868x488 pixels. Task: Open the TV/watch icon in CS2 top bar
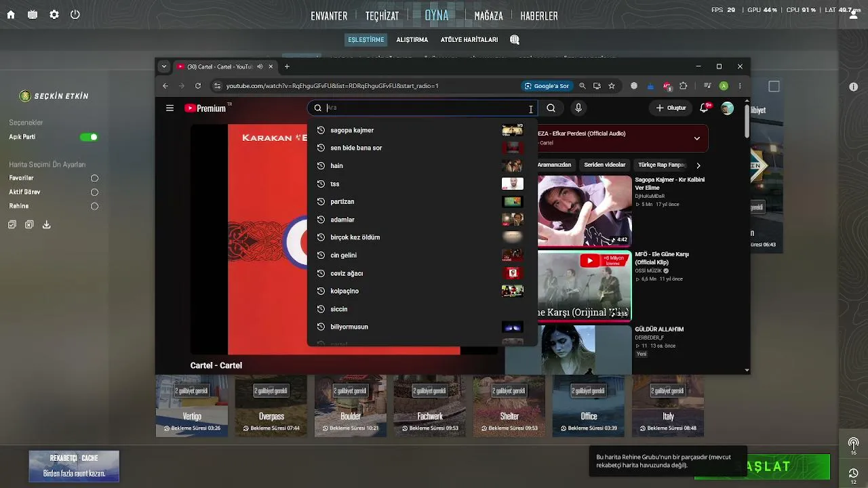(33, 15)
